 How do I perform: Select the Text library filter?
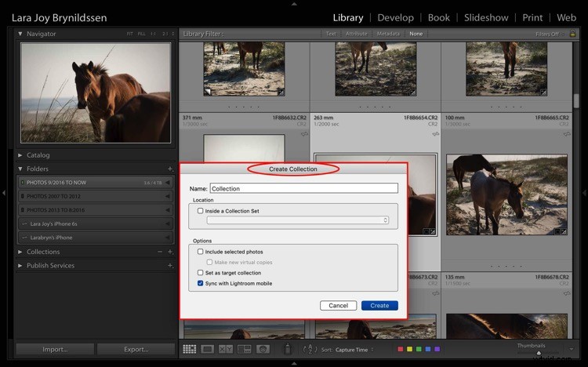click(331, 34)
